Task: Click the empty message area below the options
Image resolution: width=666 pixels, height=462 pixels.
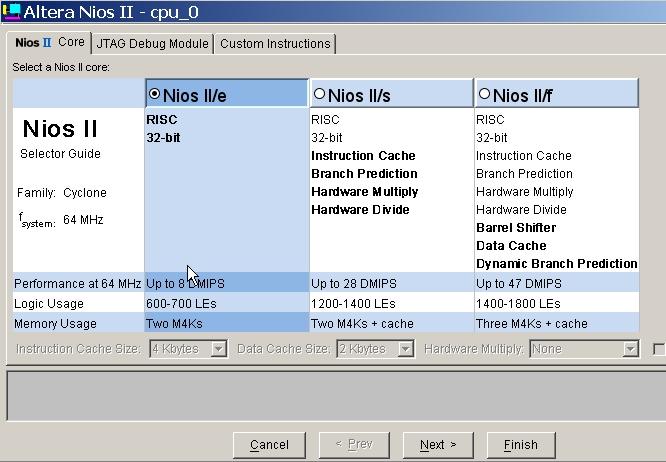Action: (x=336, y=396)
